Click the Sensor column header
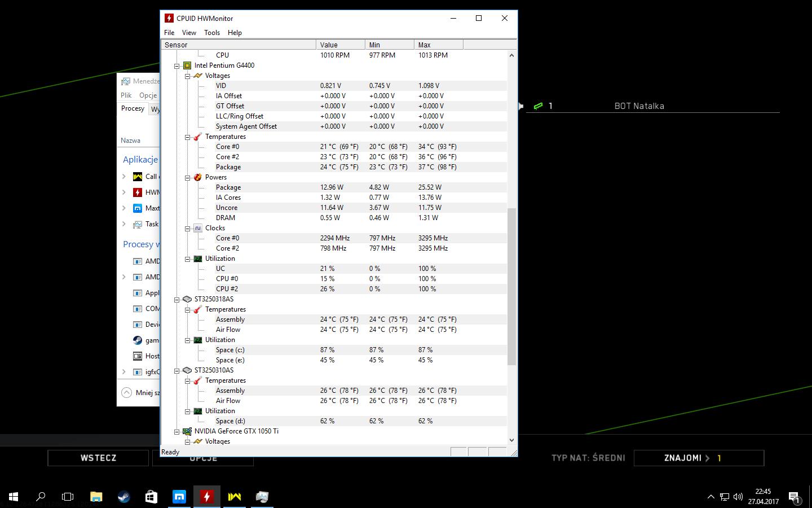812x508 pixels. 239,45
